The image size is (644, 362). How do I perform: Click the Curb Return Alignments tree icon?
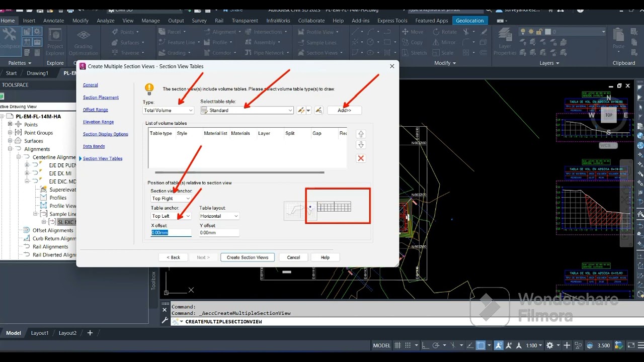click(27, 238)
